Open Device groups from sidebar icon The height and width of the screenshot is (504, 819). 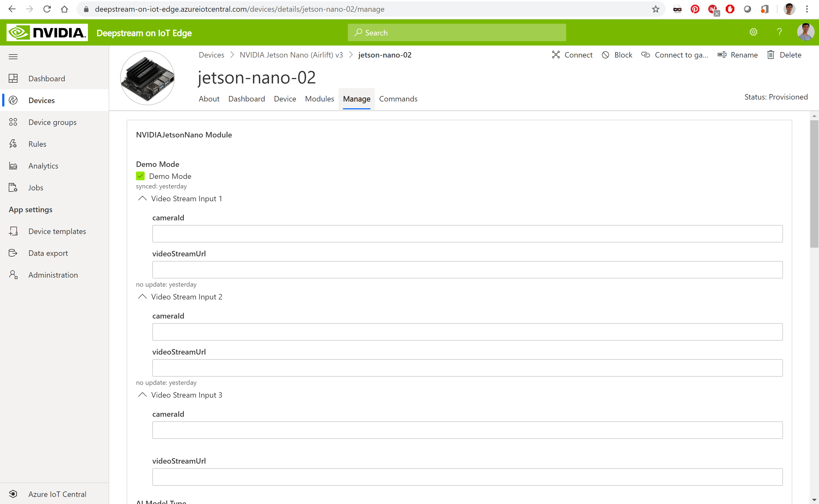13,122
